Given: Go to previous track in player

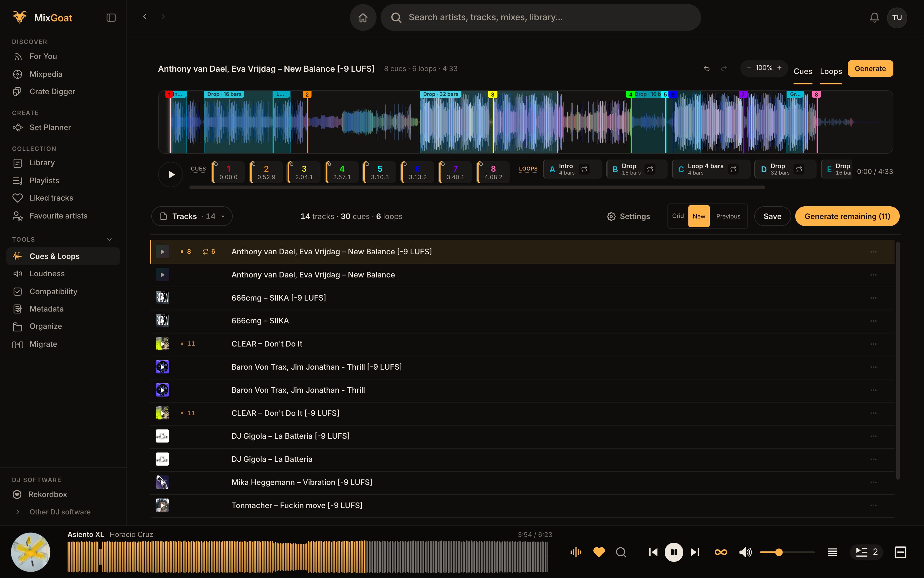Looking at the screenshot, I should [x=653, y=552].
